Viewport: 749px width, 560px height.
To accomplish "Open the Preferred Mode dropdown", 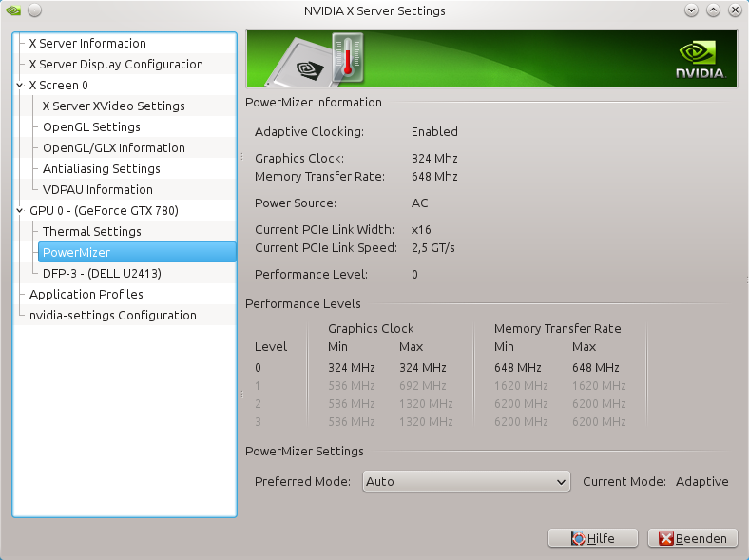I will pyautogui.click(x=466, y=482).
